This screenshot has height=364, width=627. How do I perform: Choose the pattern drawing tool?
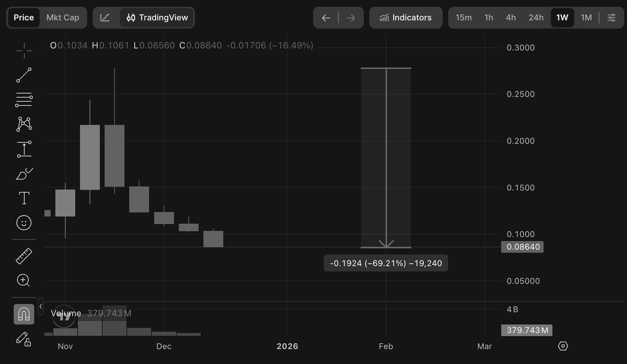[24, 124]
